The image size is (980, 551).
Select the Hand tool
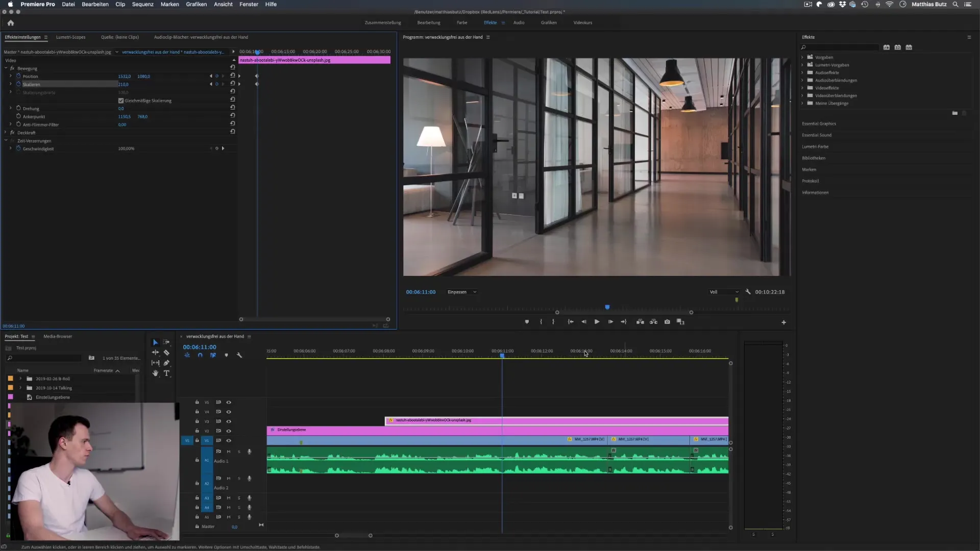point(155,373)
